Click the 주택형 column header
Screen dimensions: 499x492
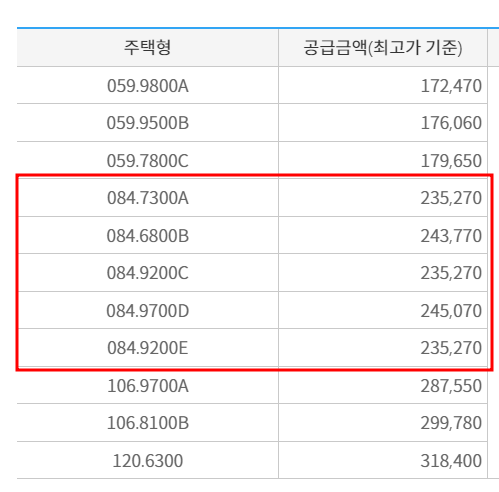click(148, 47)
